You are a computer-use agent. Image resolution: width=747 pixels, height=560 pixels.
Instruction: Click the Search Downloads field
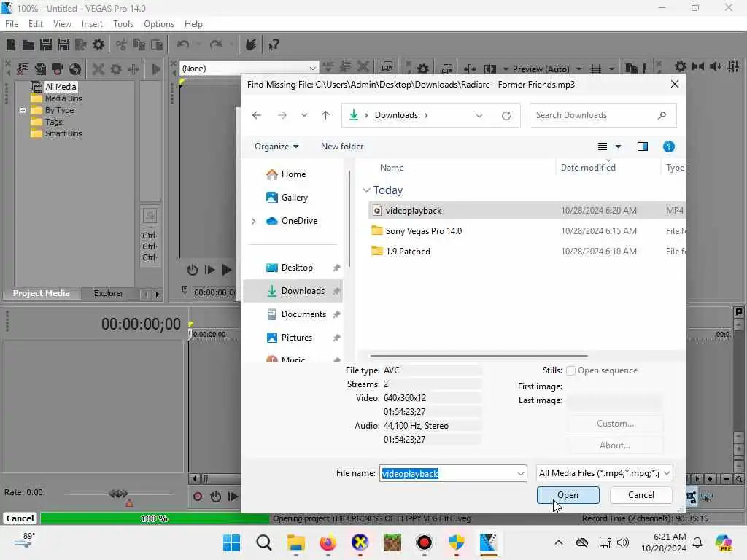click(603, 115)
